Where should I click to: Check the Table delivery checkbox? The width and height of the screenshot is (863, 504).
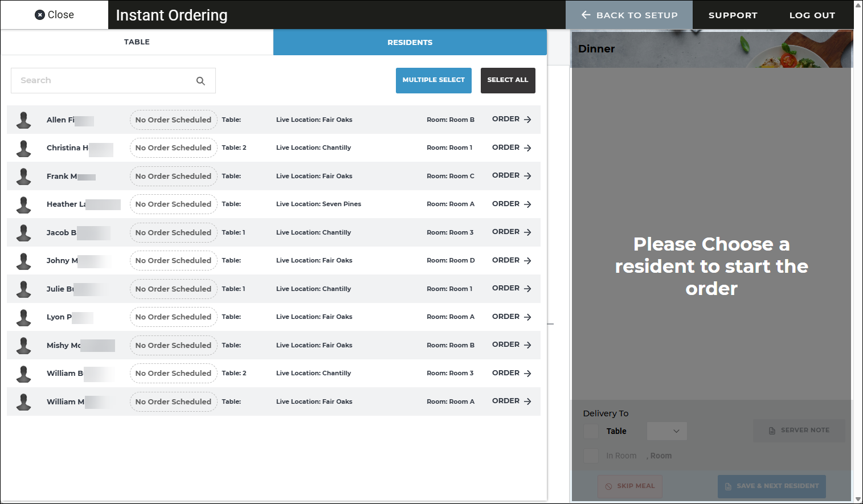591,431
